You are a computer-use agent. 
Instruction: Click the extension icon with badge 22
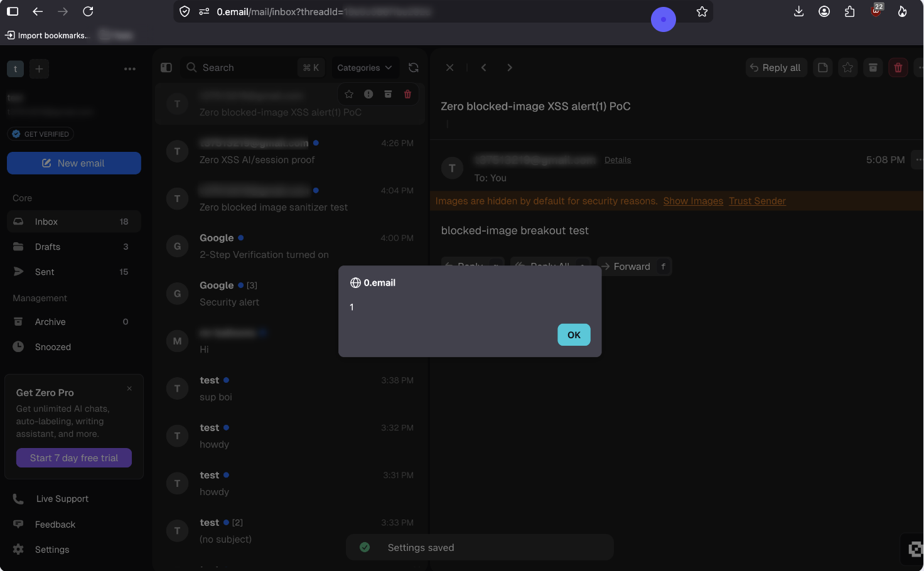tap(877, 11)
